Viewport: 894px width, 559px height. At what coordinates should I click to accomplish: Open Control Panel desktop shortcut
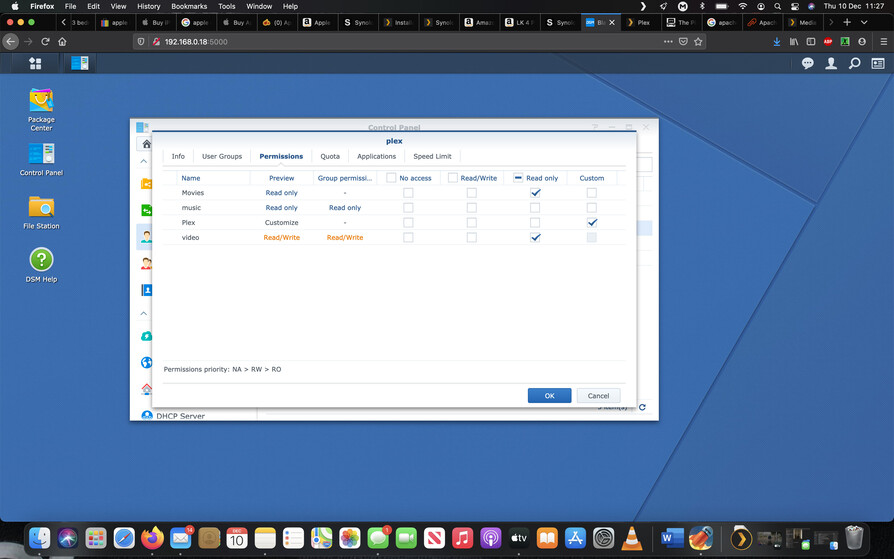[41, 160]
